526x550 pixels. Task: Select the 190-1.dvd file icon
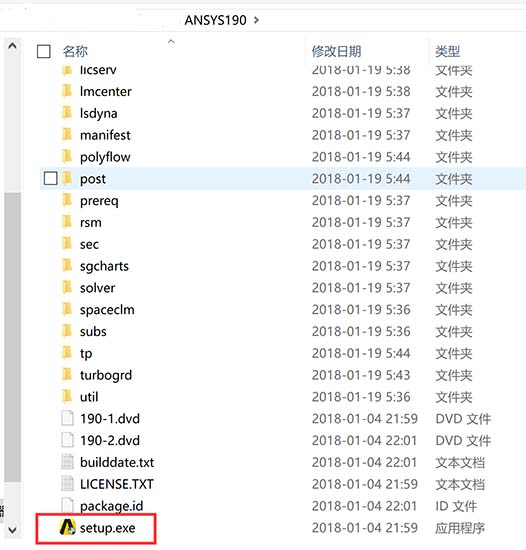click(x=67, y=418)
